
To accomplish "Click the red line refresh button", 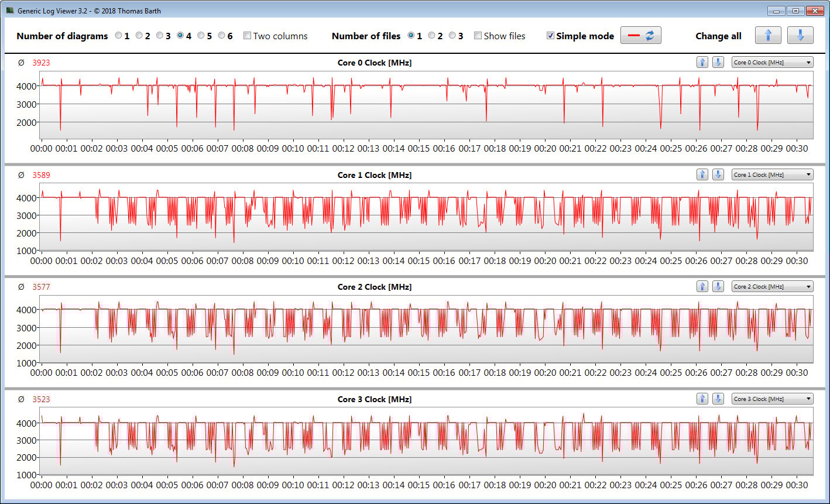I will coord(641,35).
